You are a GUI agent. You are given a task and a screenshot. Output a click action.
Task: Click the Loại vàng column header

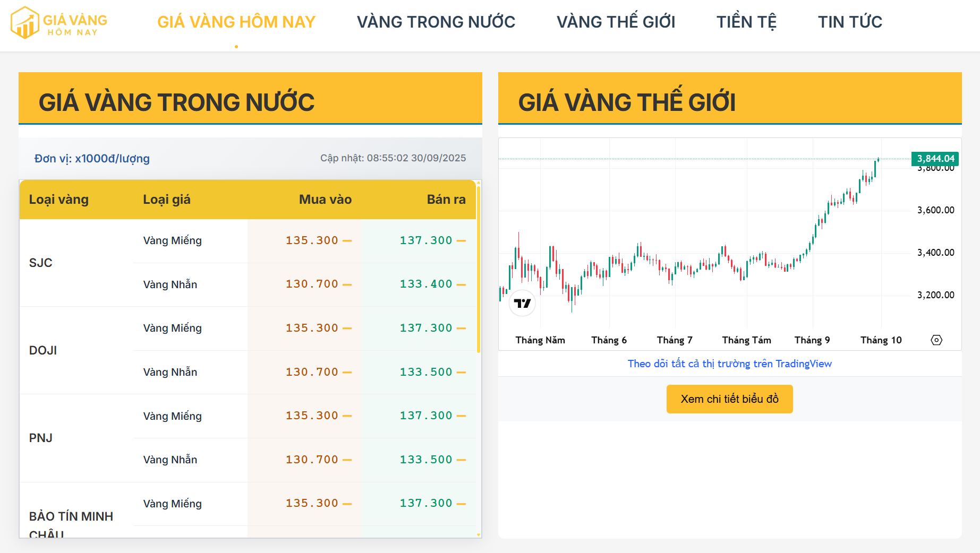59,200
